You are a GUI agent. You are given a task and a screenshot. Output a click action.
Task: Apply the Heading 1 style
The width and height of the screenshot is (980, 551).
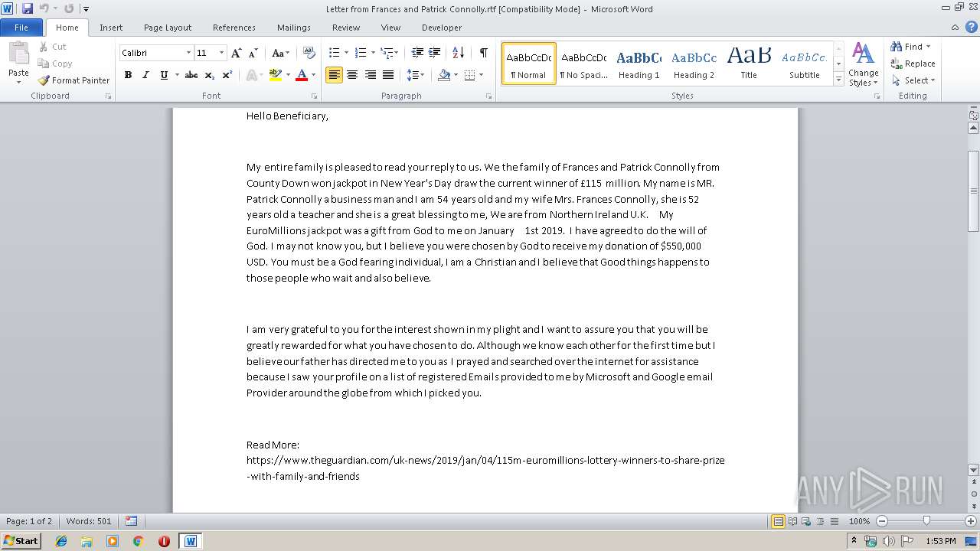(x=639, y=63)
